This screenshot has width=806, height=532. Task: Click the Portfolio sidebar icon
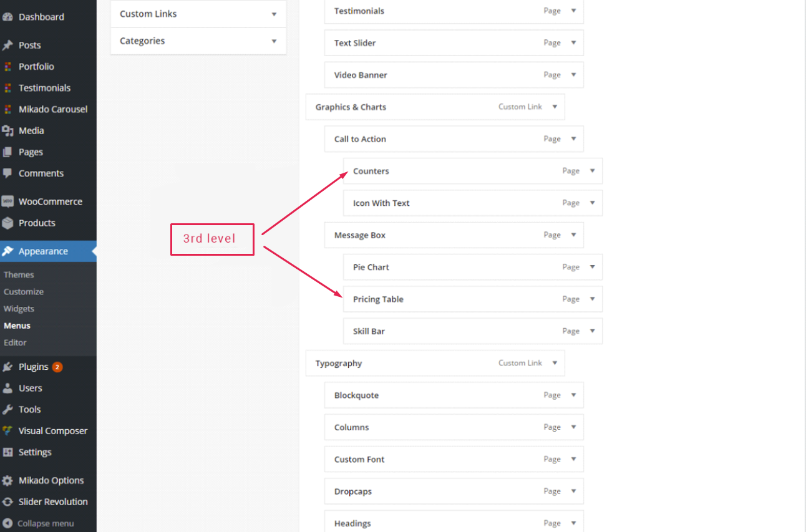(x=8, y=67)
